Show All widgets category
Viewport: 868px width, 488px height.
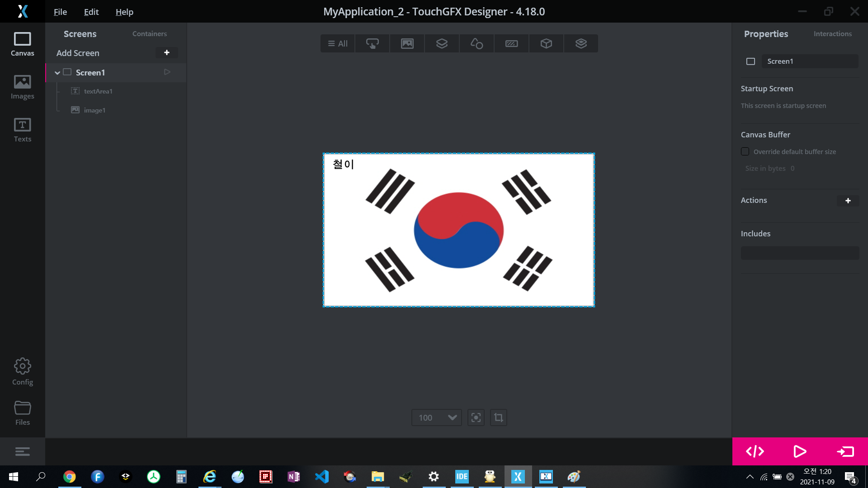coord(338,43)
